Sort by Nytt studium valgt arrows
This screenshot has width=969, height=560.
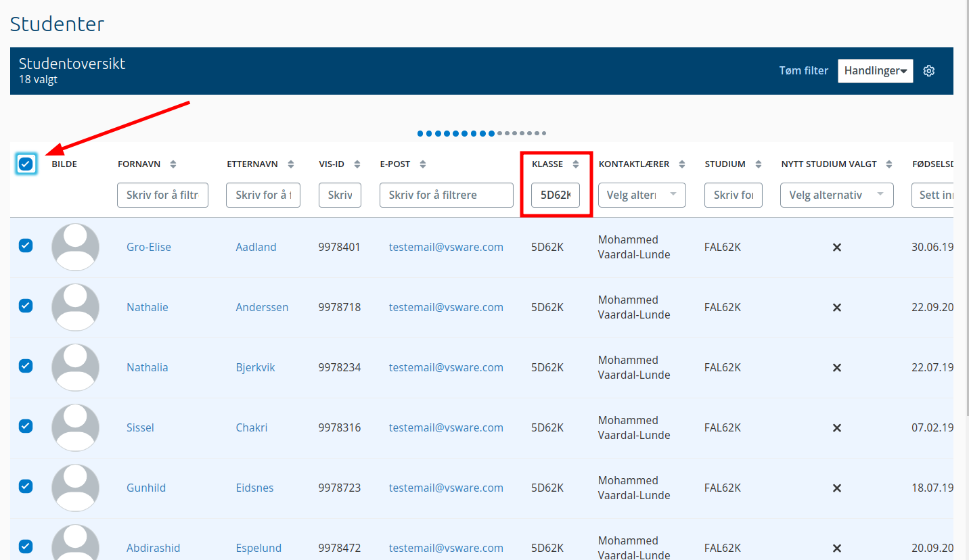890,164
